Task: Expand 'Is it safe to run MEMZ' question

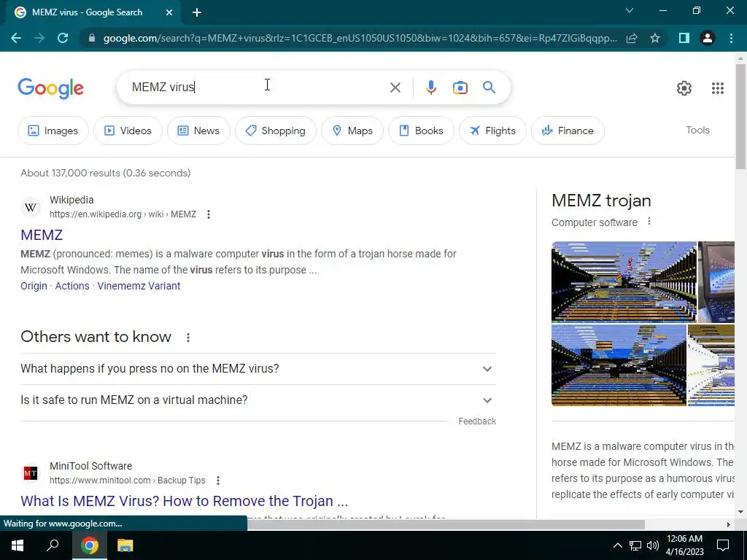Action: [258, 400]
